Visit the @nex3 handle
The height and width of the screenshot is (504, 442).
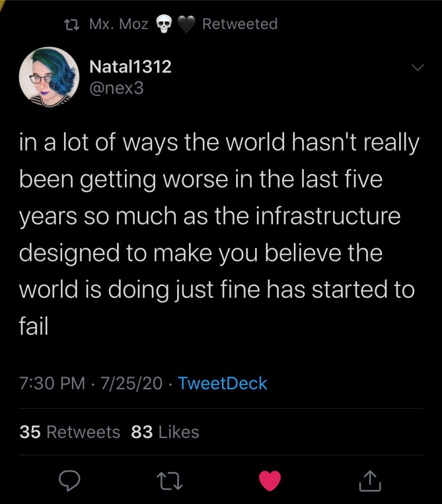116,89
